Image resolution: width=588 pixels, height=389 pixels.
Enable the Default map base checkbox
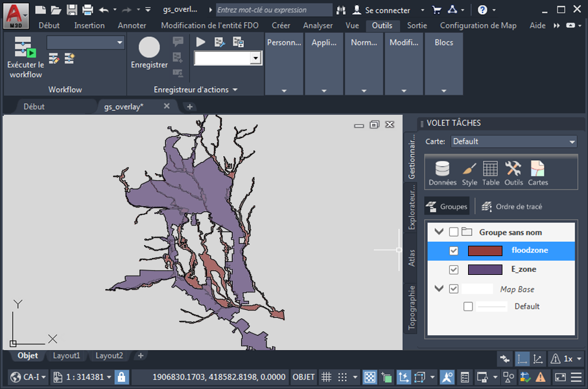[468, 307]
